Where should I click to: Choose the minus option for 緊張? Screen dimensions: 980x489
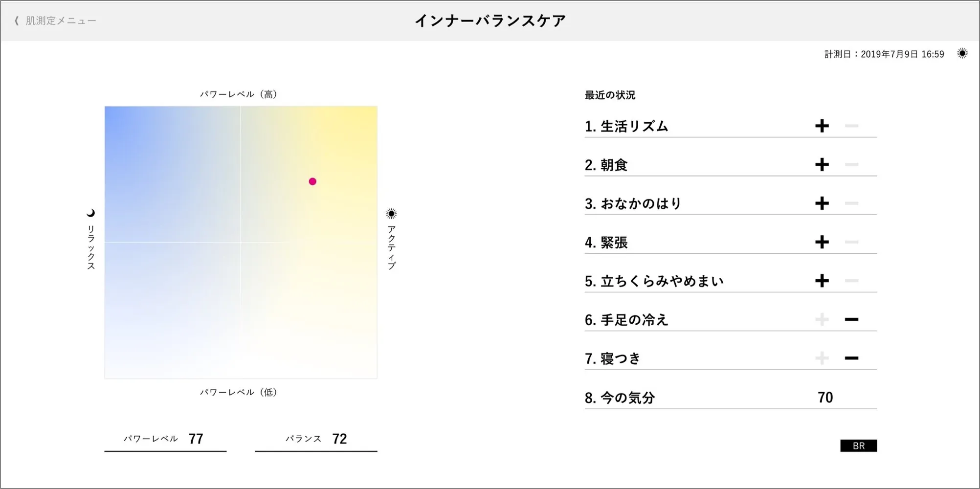(x=851, y=242)
